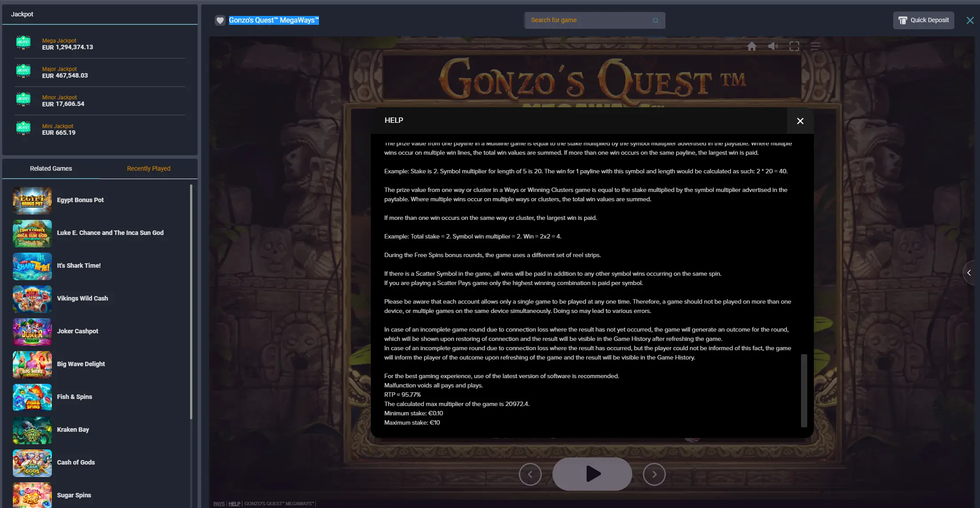The height and width of the screenshot is (508, 980).
Task: Click the HELP dialog scrollbar thumb
Action: [804, 390]
